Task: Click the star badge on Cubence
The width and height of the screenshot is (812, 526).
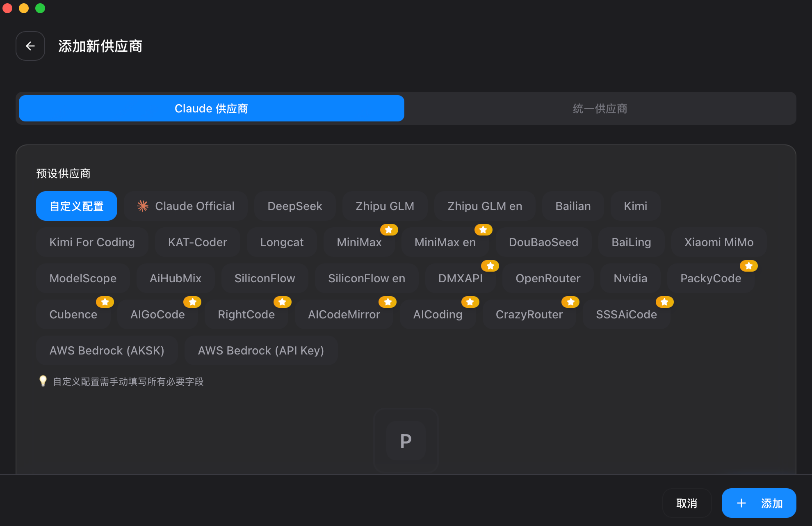Action: tap(105, 302)
